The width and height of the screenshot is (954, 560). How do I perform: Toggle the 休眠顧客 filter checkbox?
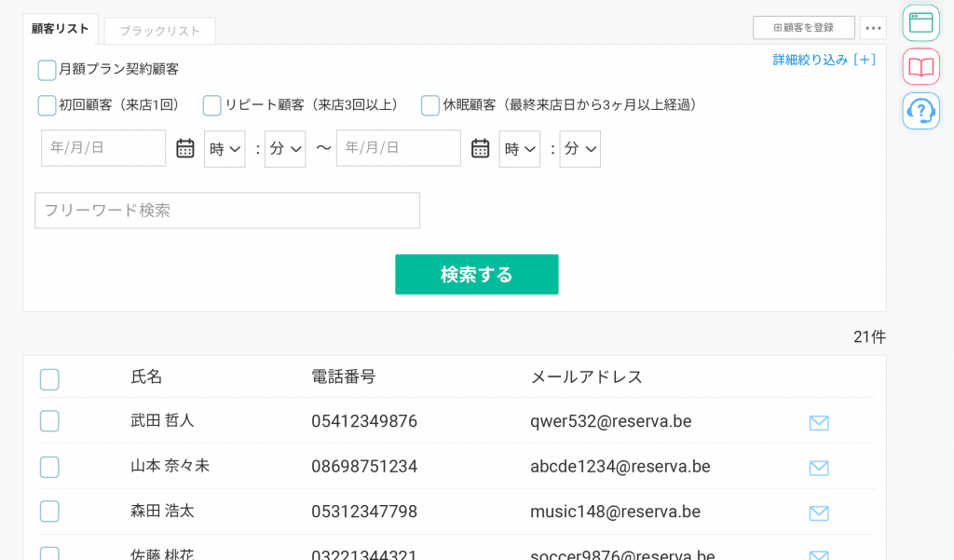(x=430, y=105)
